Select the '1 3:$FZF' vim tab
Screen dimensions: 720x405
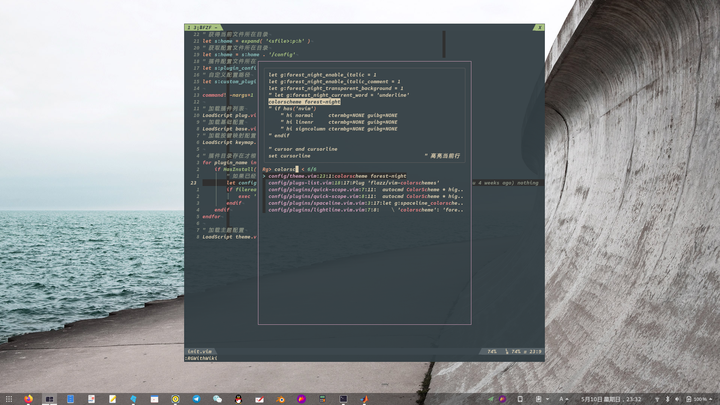203,28
